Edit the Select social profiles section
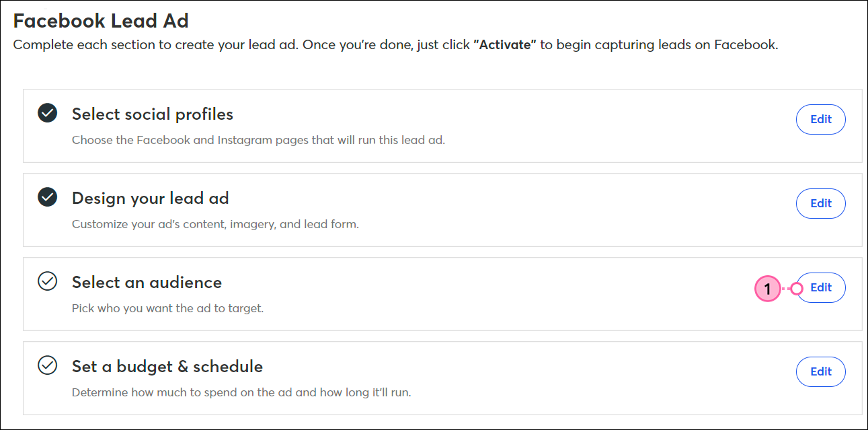Viewport: 868px width, 430px height. click(821, 119)
